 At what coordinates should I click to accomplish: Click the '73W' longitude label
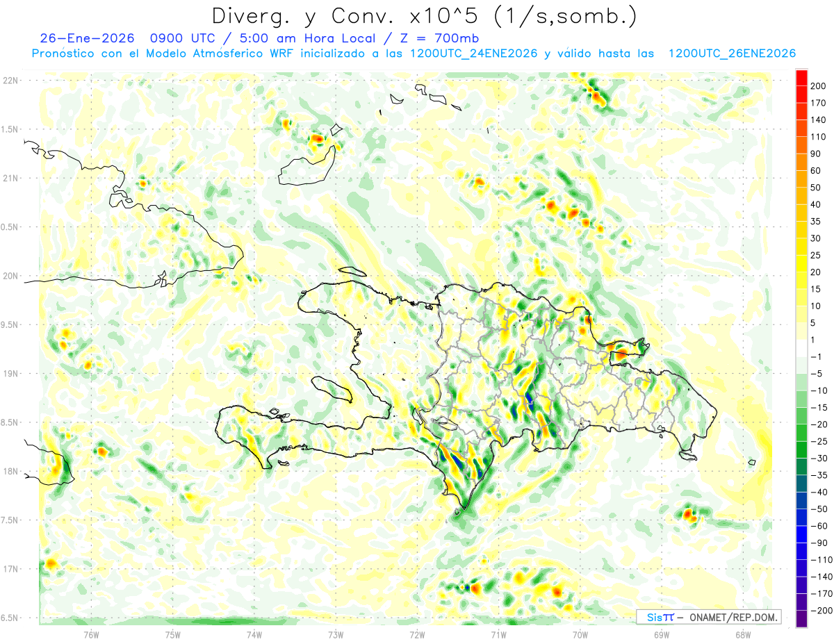pos(336,634)
